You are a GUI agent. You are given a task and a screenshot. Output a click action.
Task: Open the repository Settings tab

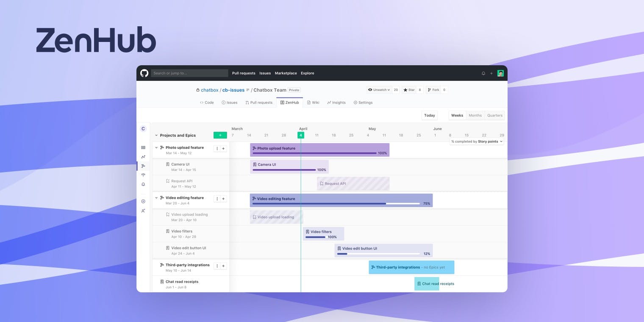[363, 103]
